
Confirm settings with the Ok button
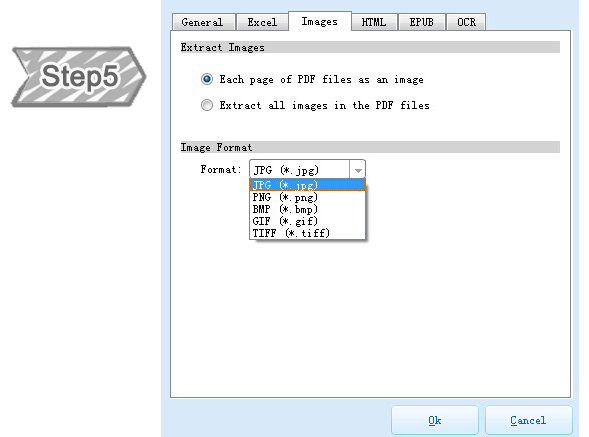tap(435, 420)
